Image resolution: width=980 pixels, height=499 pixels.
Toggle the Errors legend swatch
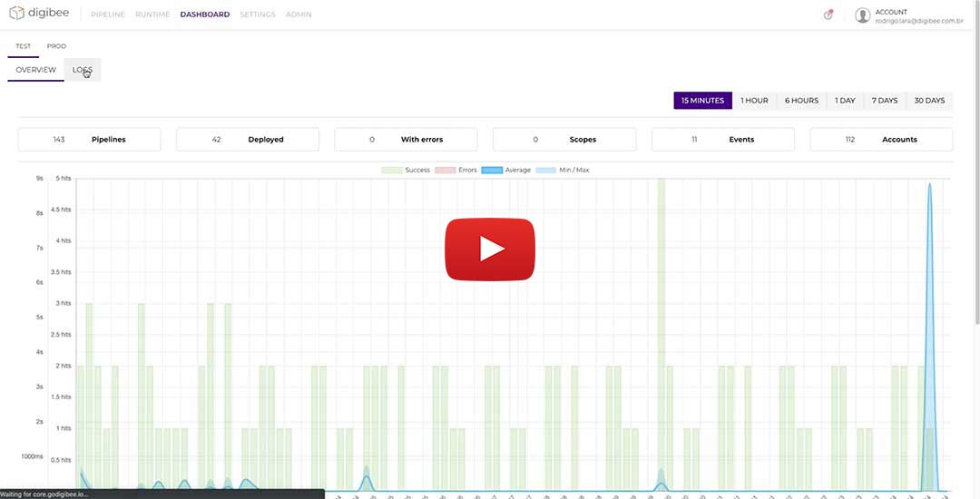[445, 170]
